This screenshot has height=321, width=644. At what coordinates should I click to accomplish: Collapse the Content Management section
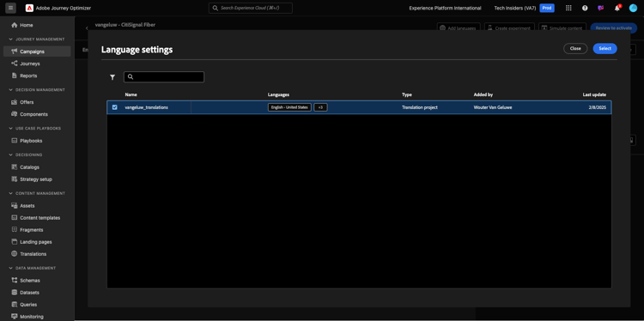[10, 193]
